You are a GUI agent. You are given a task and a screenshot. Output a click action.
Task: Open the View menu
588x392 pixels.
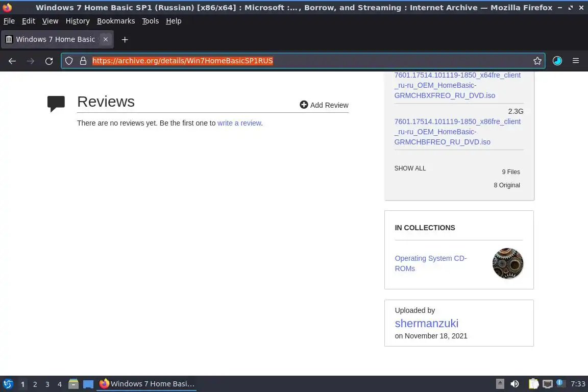(x=50, y=21)
